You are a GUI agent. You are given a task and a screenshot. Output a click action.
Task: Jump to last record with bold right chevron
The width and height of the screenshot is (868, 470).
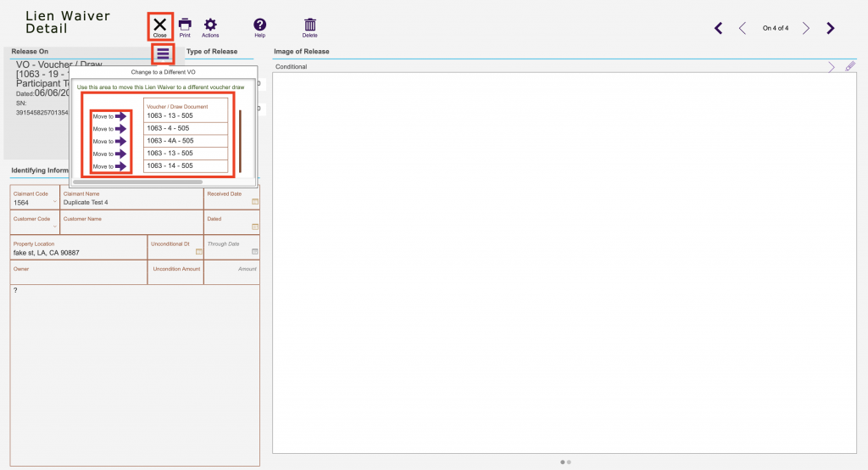coord(831,28)
